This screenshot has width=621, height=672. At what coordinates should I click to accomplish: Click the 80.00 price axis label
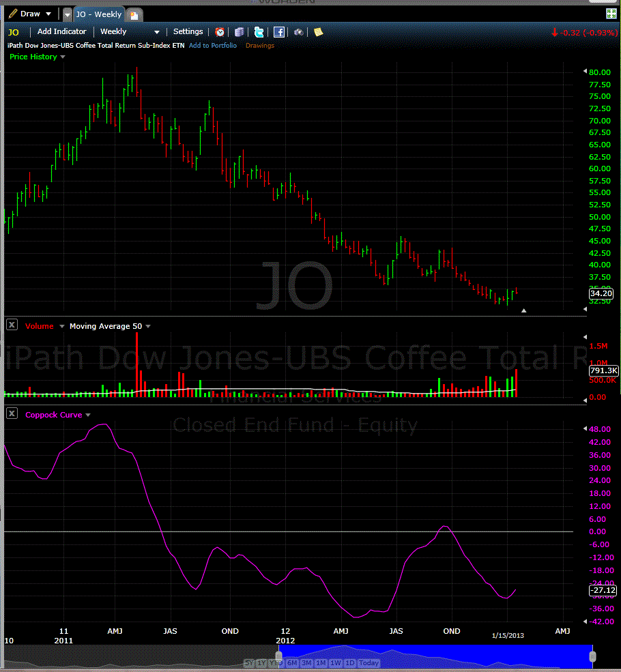pos(600,72)
